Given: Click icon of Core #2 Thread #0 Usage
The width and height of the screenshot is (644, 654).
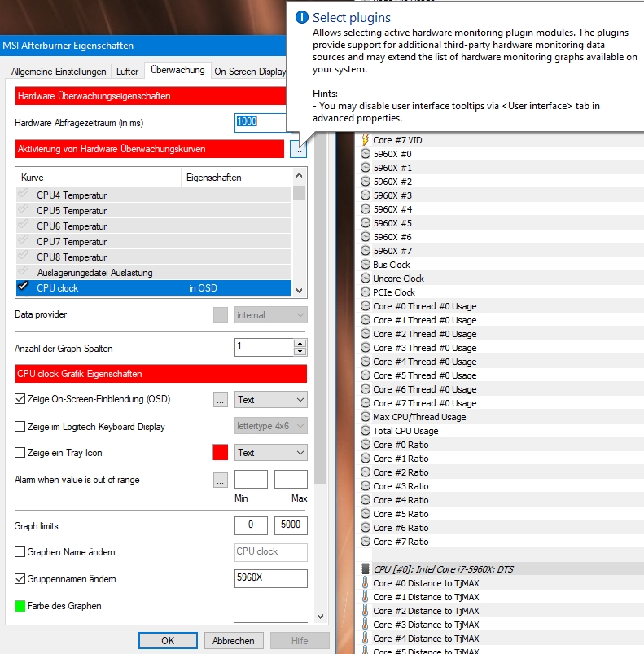Looking at the screenshot, I should [365, 334].
